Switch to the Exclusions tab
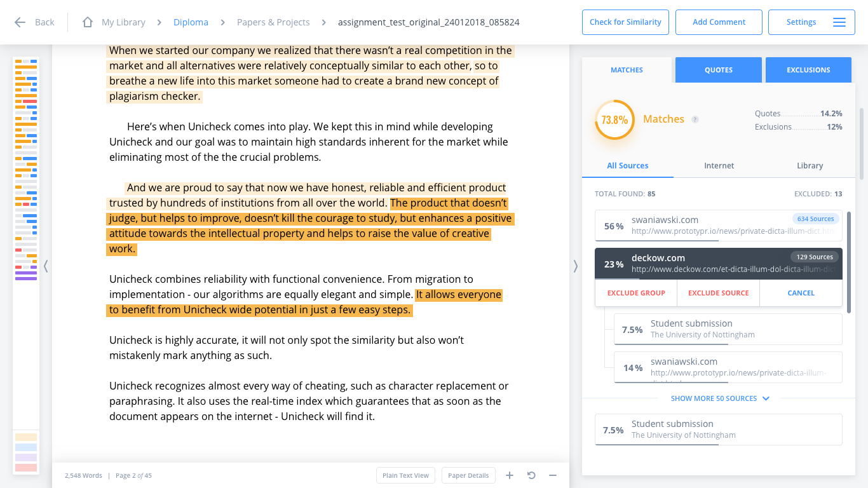Screen dimensions: 868x488 pos(808,70)
